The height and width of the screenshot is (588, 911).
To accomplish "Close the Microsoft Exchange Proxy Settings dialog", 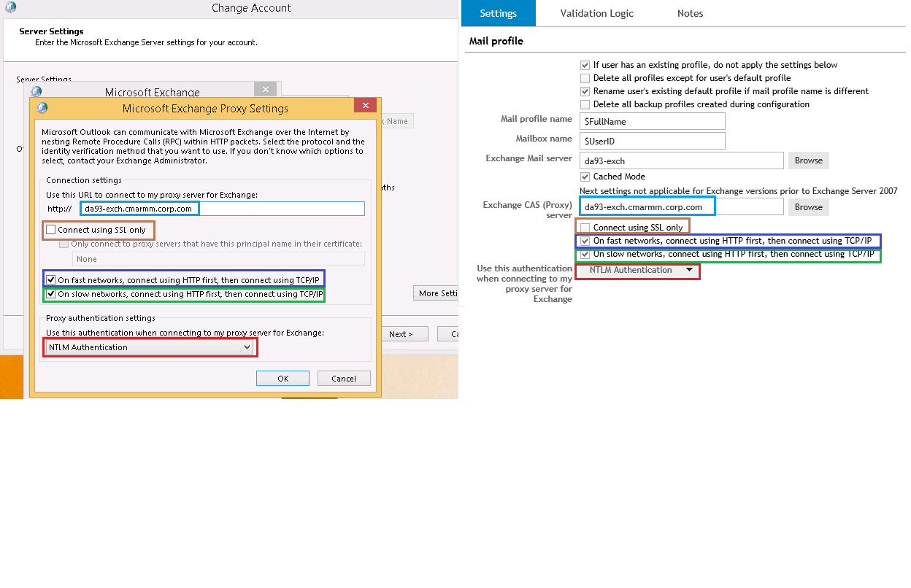I will pos(364,105).
